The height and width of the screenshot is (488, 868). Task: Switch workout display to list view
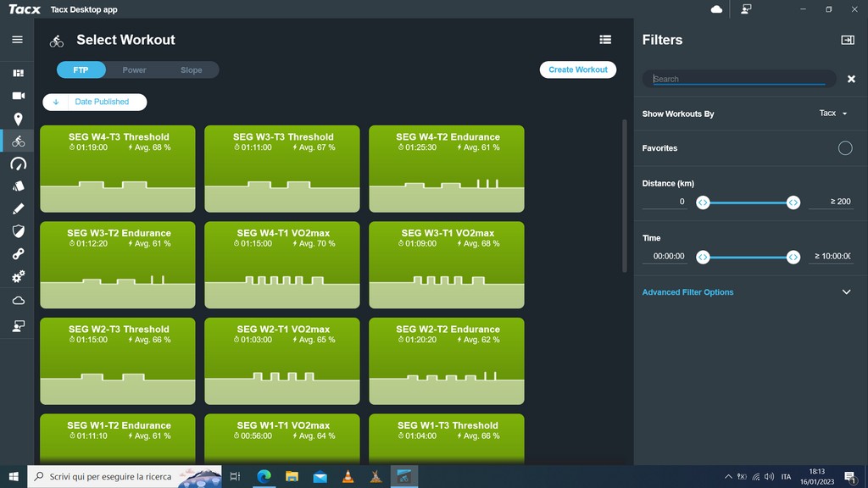click(x=605, y=39)
